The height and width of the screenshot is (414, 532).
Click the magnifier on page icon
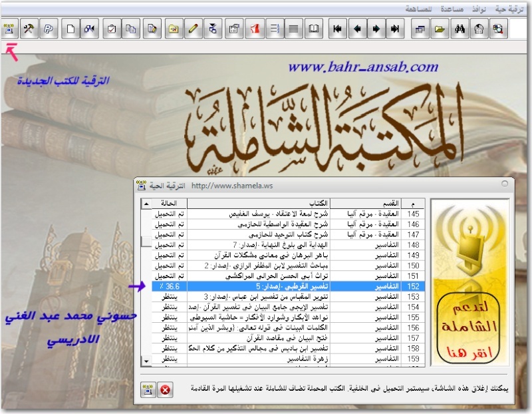[498, 29]
